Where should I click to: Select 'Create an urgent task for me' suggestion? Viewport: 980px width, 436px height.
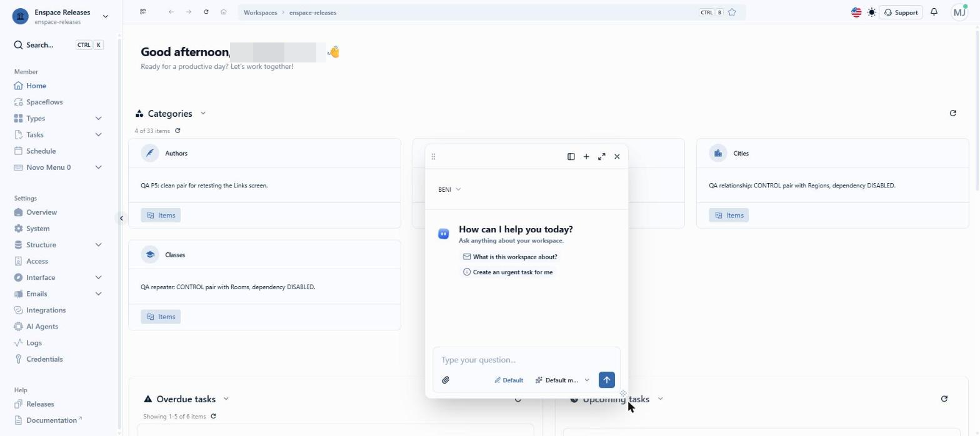(507, 272)
